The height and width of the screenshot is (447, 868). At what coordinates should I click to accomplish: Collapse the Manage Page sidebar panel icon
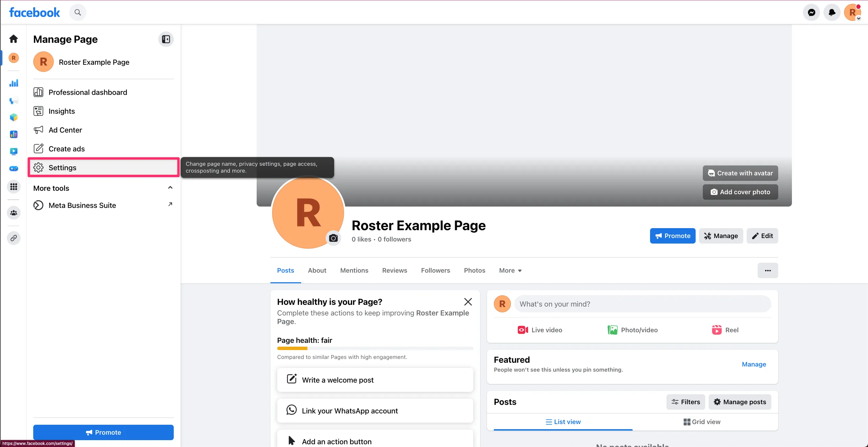(x=166, y=39)
